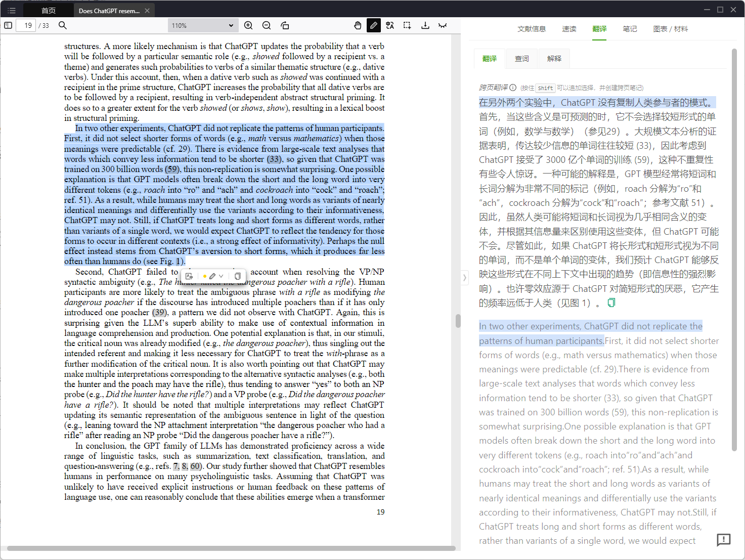
Task: Click the PDF vertical scrollbar thumb
Action: point(458,321)
